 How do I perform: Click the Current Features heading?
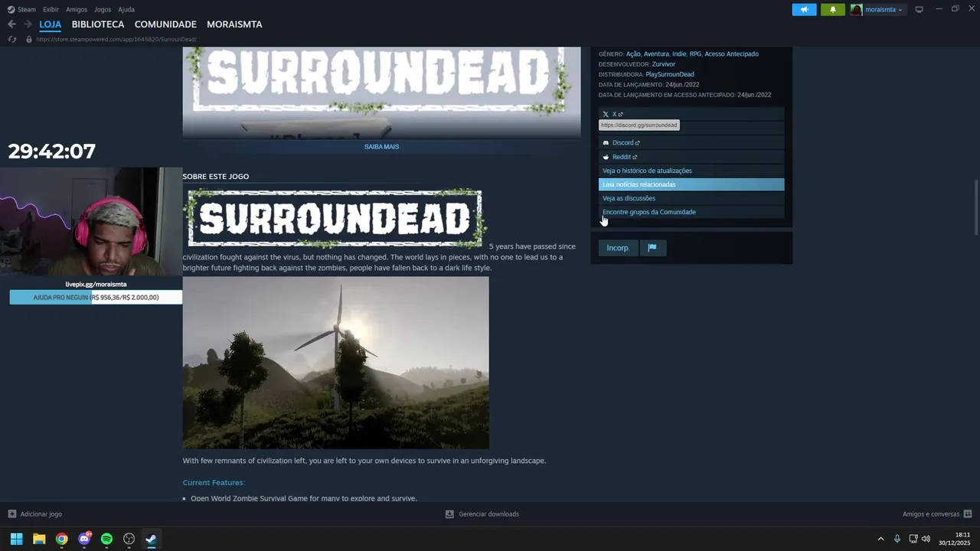[214, 483]
